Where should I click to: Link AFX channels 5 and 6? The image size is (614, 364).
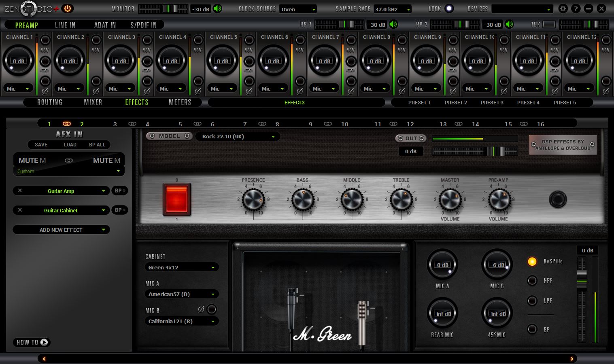click(197, 124)
